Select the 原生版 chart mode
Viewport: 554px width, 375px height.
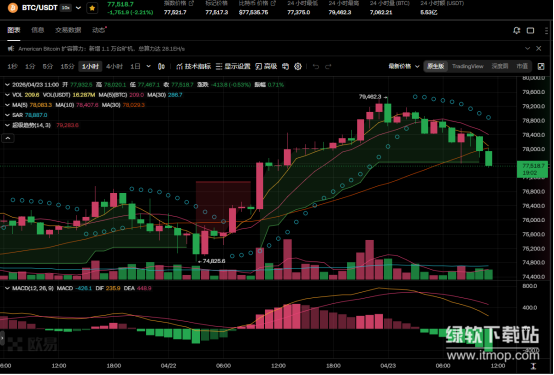coord(436,66)
